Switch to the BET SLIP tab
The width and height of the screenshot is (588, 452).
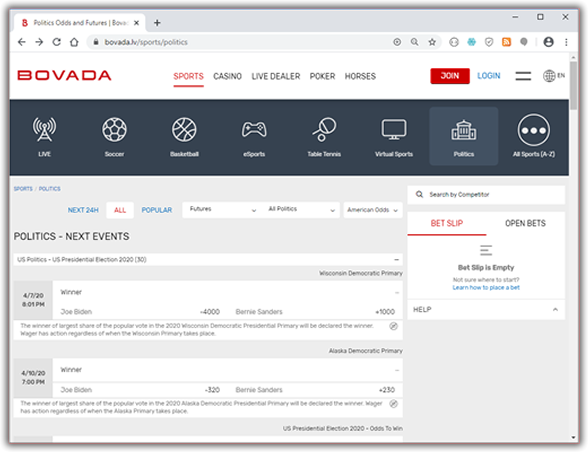tap(447, 224)
